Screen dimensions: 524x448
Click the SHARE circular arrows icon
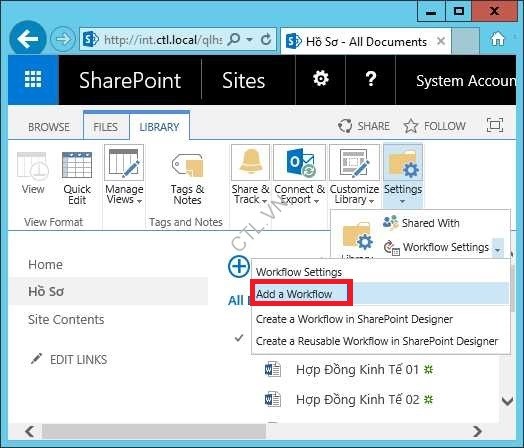[x=345, y=126]
